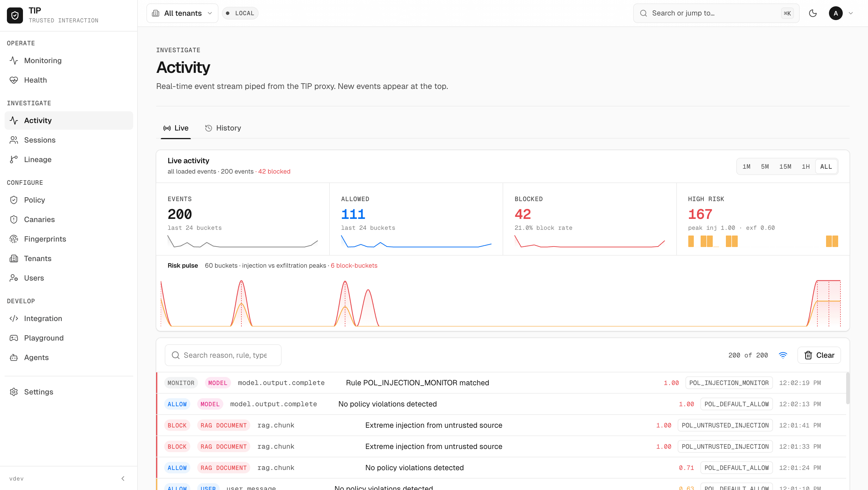
Task: Select the ALL time range
Action: point(826,166)
